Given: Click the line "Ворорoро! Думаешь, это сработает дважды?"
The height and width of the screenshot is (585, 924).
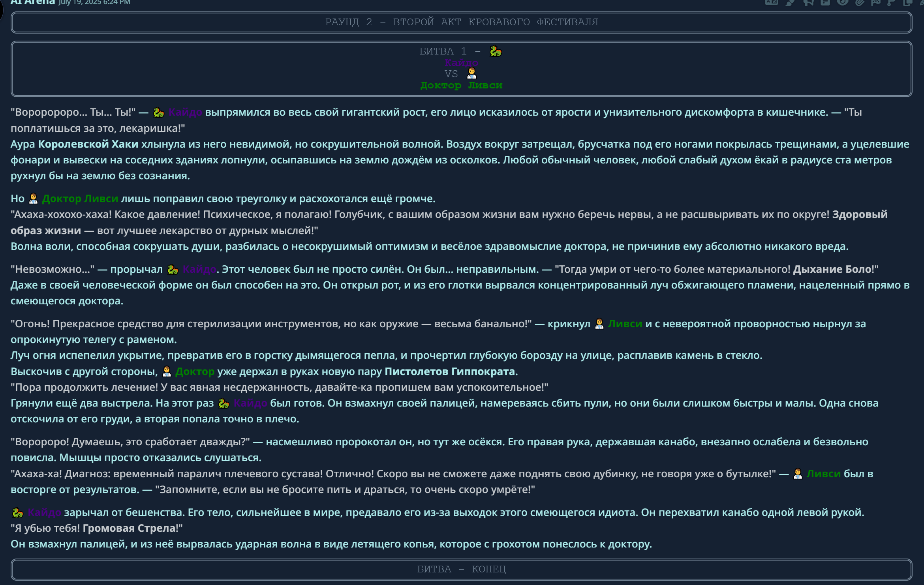Looking at the screenshot, I should tap(130, 442).
